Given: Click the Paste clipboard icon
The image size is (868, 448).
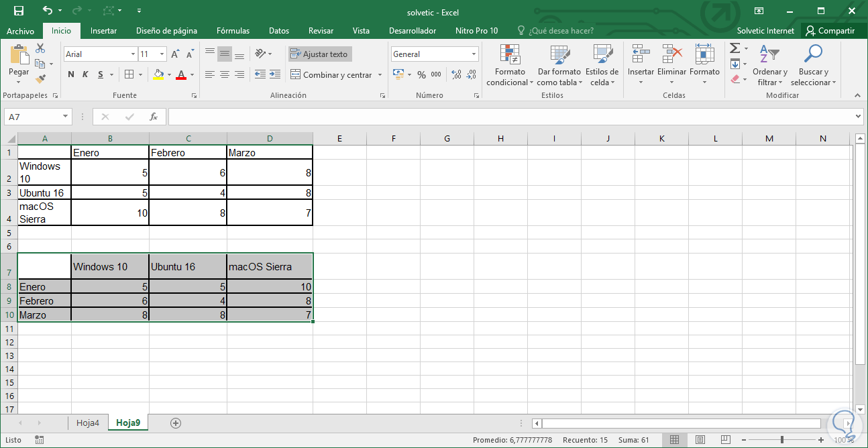Looking at the screenshot, I should 19,55.
